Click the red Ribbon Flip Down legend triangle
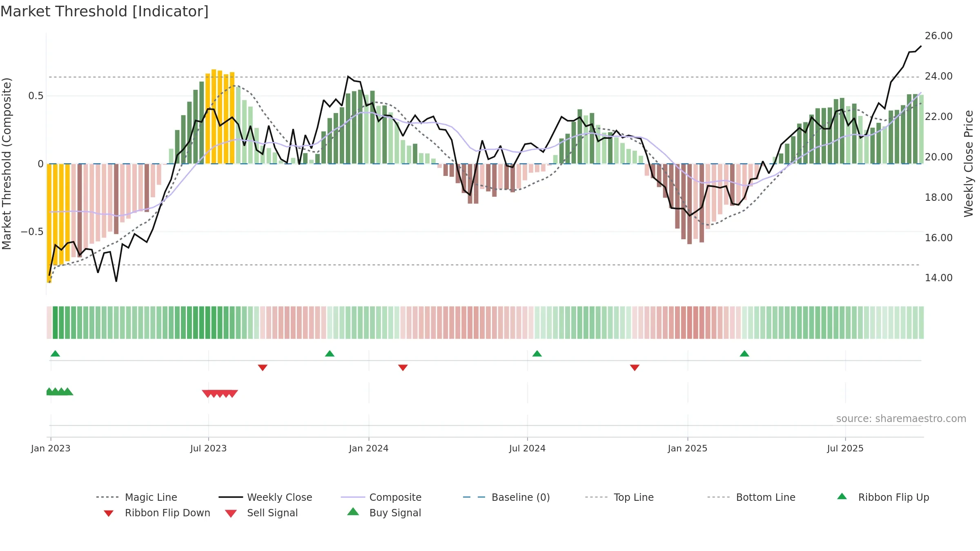Viewport: 980px width, 551px height. (109, 513)
